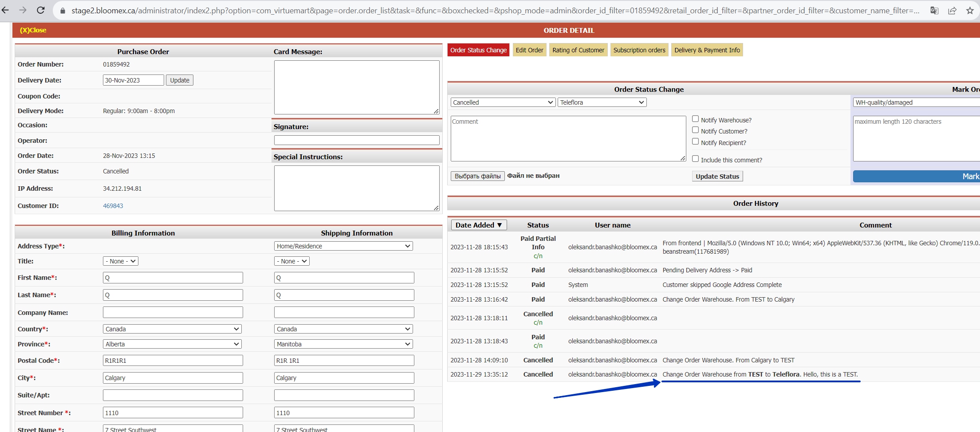Click billing Street Number 1110 field
Image resolution: width=980 pixels, height=432 pixels.
(173, 412)
